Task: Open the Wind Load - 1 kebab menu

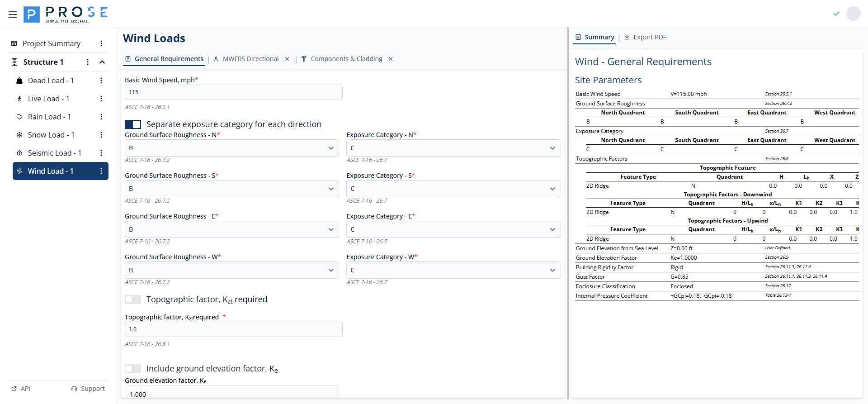Action: [x=101, y=171]
